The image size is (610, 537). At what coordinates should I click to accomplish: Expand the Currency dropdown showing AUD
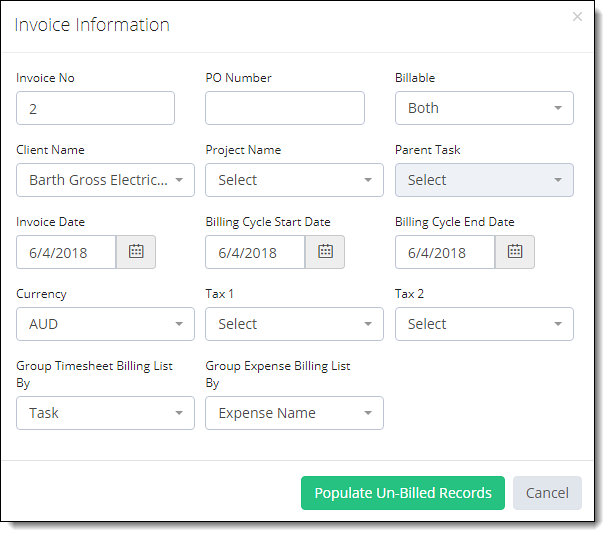pyautogui.click(x=105, y=324)
